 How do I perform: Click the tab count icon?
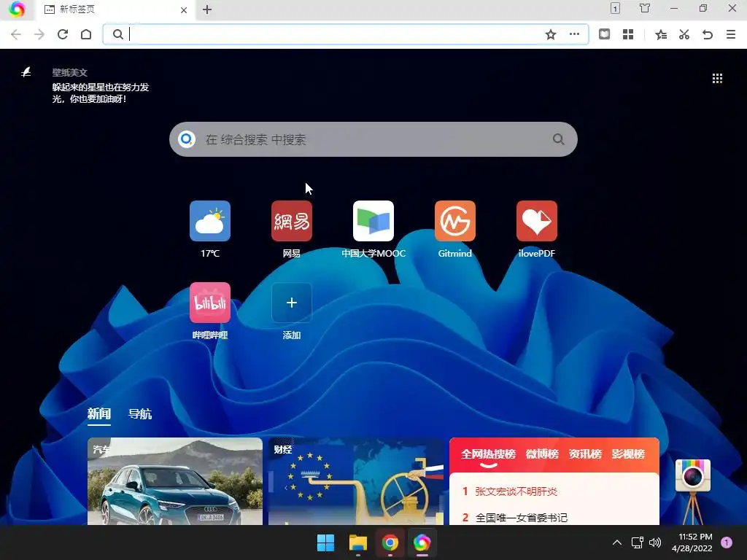[615, 8]
